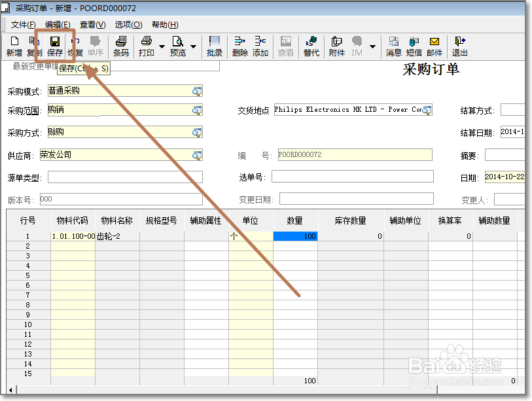The width and height of the screenshot is (532, 401).
Task: Click the 辅助单位 column header
Action: [x=406, y=220]
